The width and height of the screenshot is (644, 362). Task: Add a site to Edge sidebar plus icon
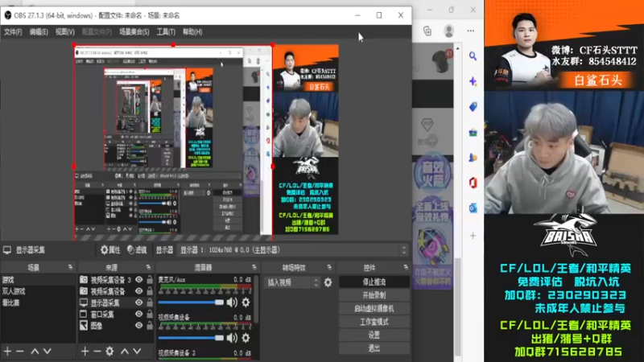473,236
